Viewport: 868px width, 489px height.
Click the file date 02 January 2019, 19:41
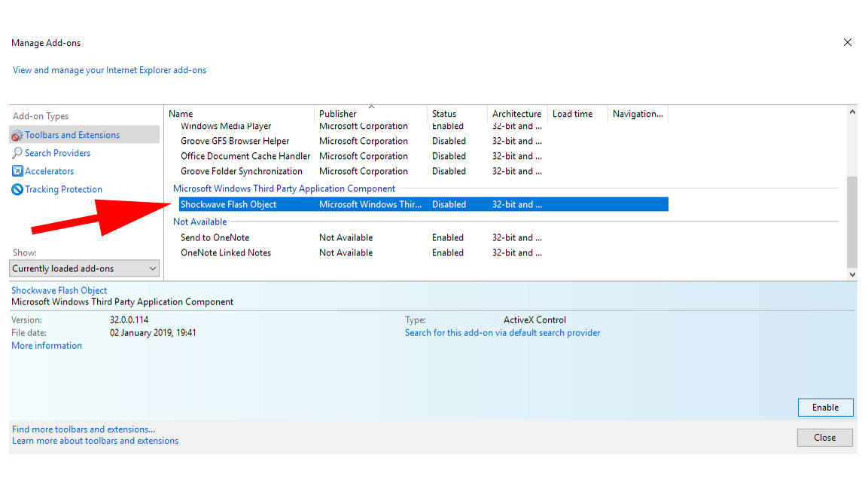153,333
